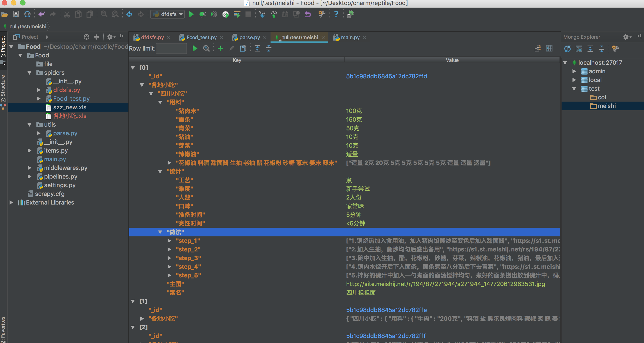Select the meishi collection

(x=603, y=106)
